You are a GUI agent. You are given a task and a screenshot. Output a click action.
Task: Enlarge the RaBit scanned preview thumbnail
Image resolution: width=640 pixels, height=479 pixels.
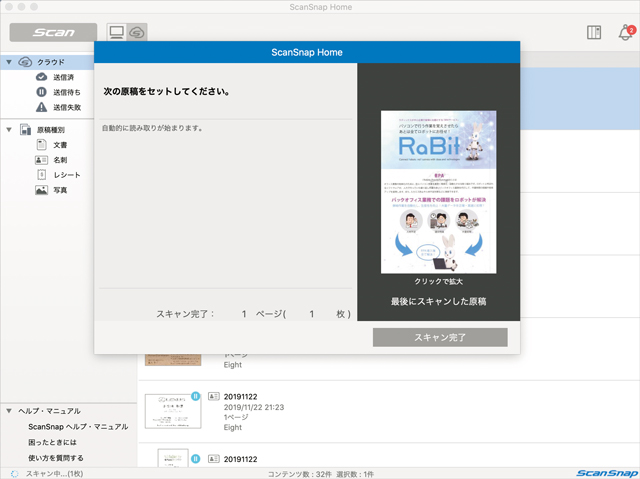pyautogui.click(x=438, y=192)
